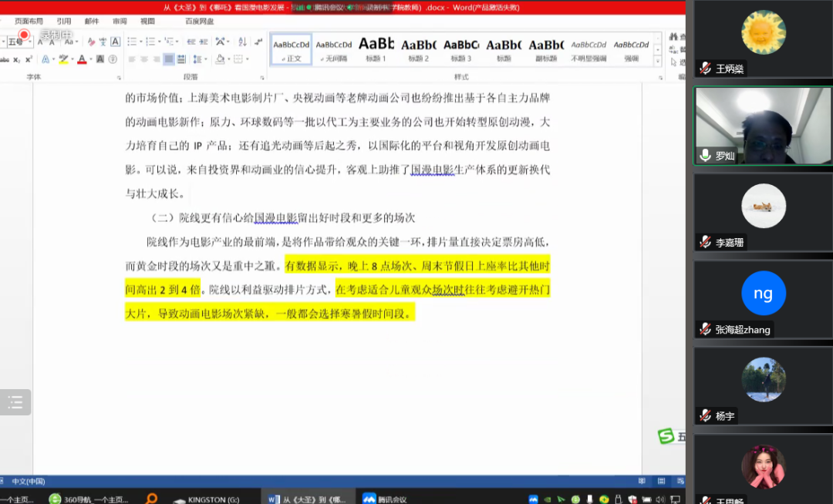Open line and paragraph spacing options

[197, 59]
